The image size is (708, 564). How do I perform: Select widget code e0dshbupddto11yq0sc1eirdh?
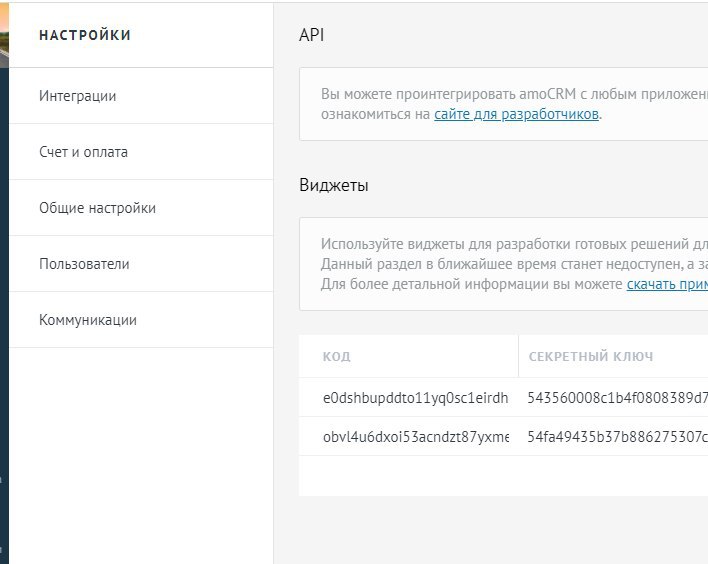pyautogui.click(x=415, y=398)
